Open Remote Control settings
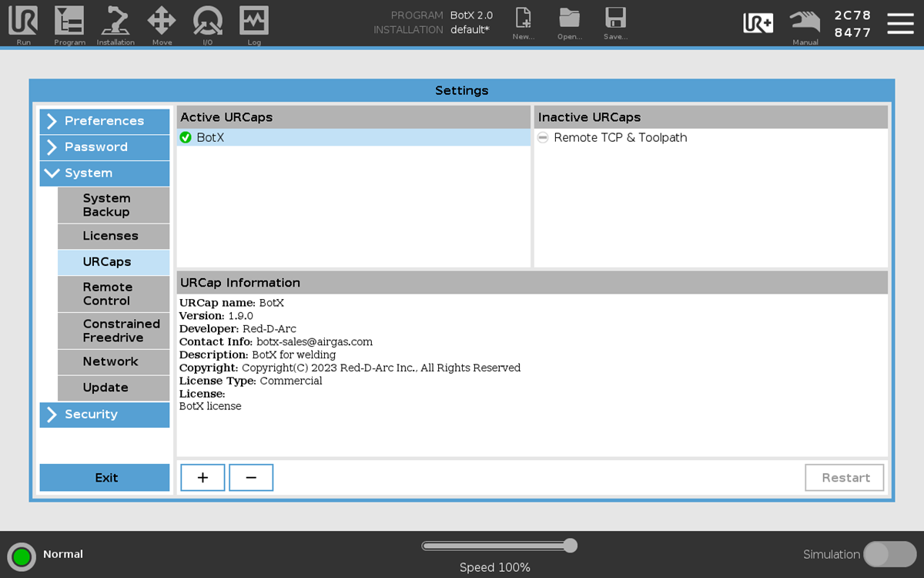The image size is (924, 578). click(113, 294)
